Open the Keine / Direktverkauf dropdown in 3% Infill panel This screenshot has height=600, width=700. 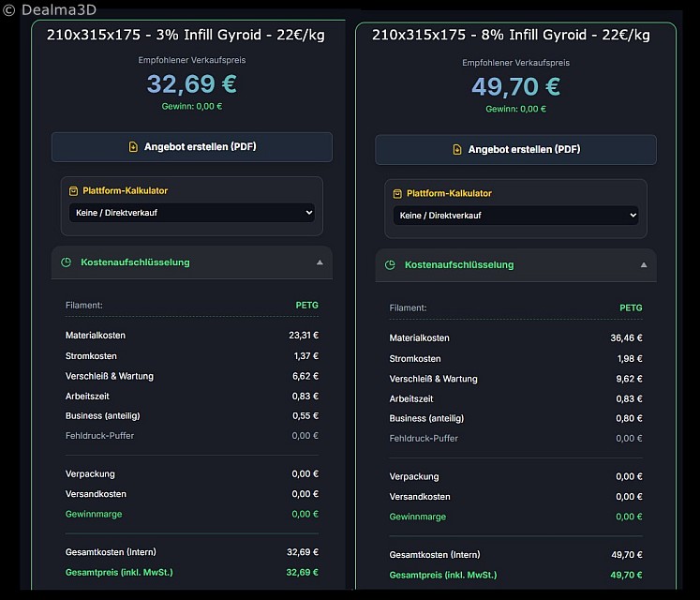point(191,213)
